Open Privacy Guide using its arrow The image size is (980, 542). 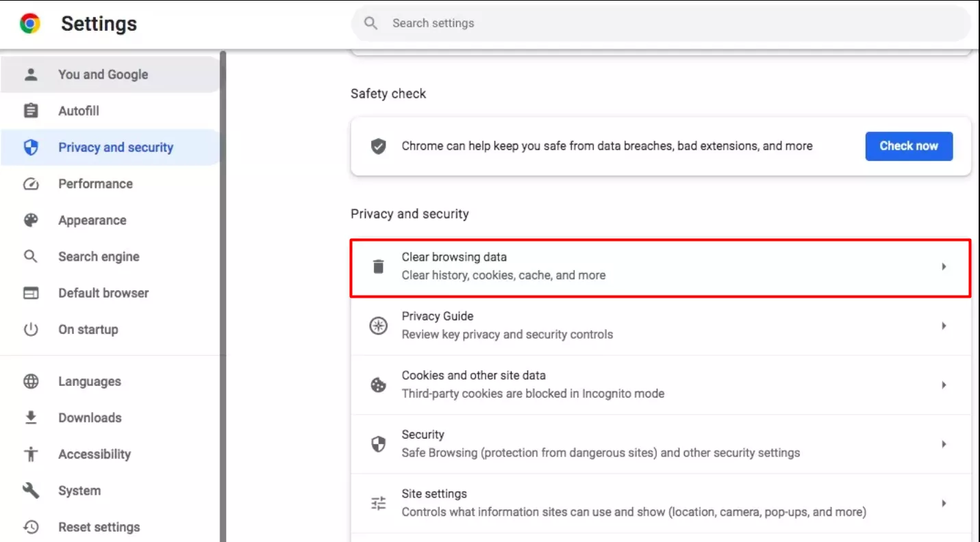[x=944, y=326]
